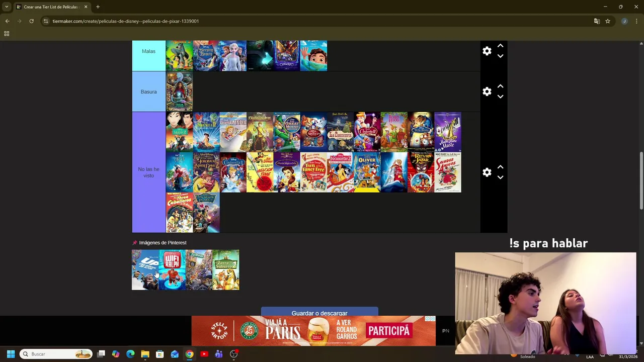Viewport: 644px width, 362px height.
Task: Close the ad banner with X icon
Action: 432,319
